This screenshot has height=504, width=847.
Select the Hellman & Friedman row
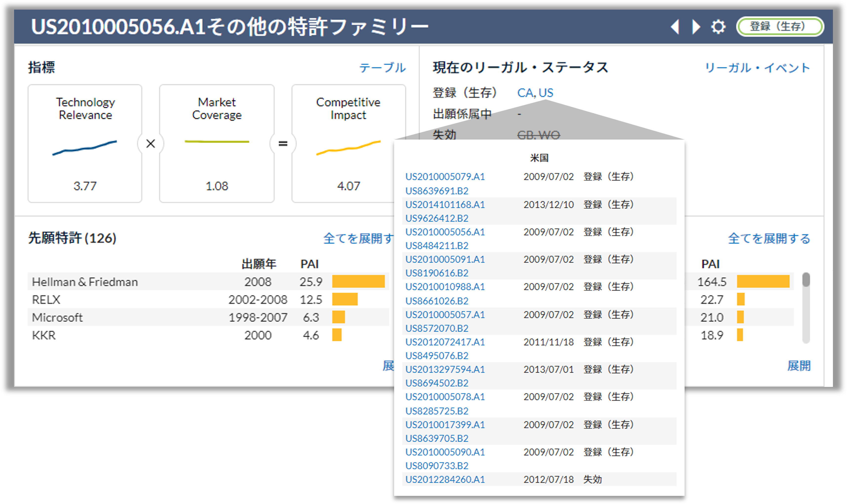click(x=208, y=282)
